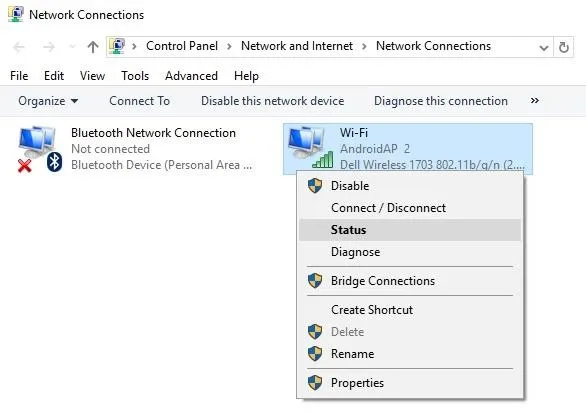Open the Tools menu

click(135, 76)
